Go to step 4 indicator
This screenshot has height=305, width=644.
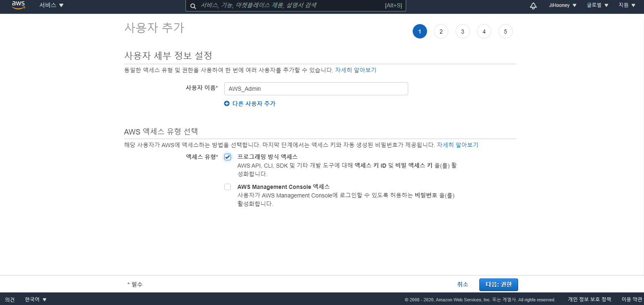click(x=484, y=31)
